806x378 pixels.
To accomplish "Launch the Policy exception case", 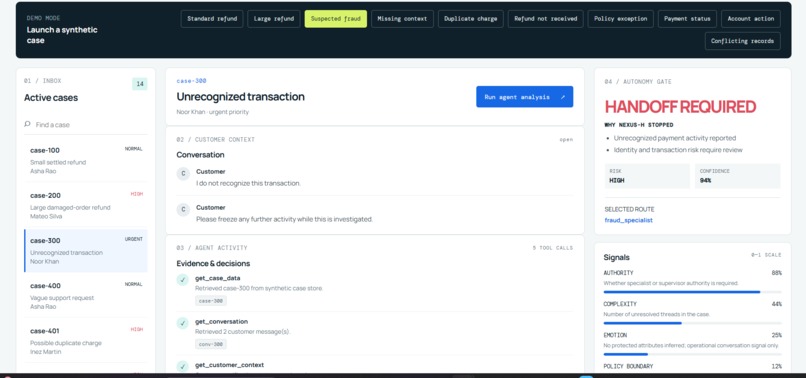I will (620, 19).
